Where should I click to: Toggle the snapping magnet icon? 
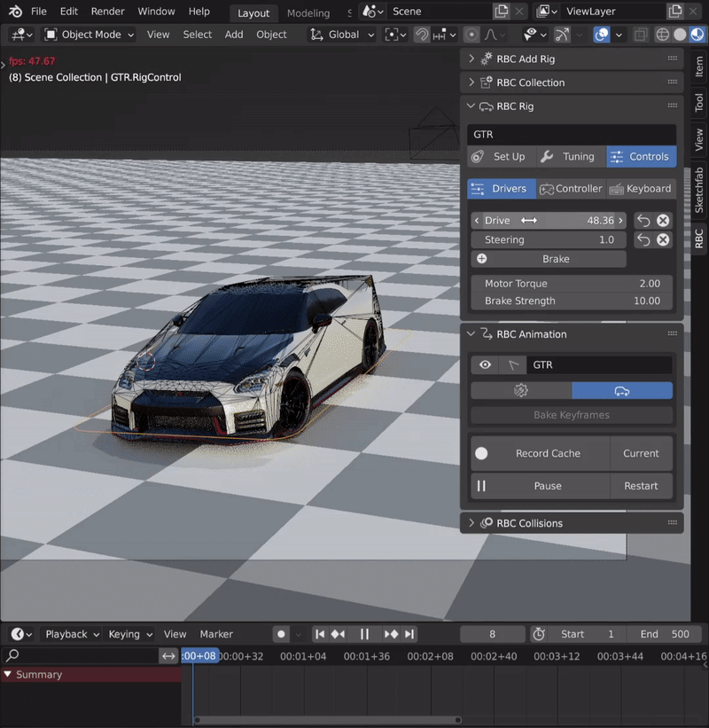(x=421, y=35)
